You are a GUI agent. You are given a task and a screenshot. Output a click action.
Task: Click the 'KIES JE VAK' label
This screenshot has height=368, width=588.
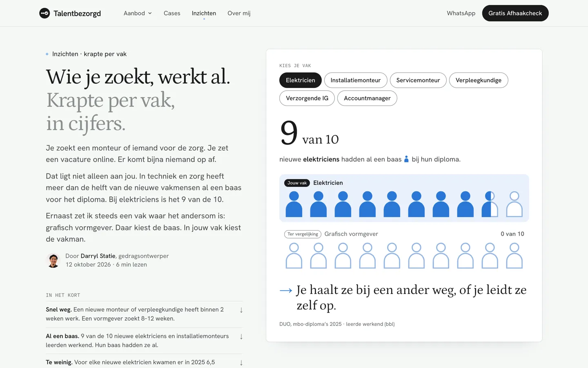pos(295,66)
